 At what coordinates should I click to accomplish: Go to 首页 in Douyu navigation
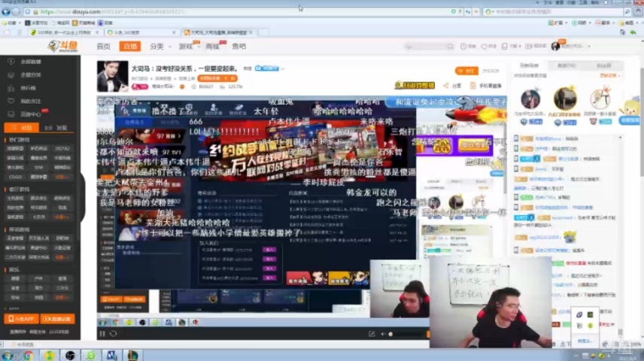coord(103,47)
